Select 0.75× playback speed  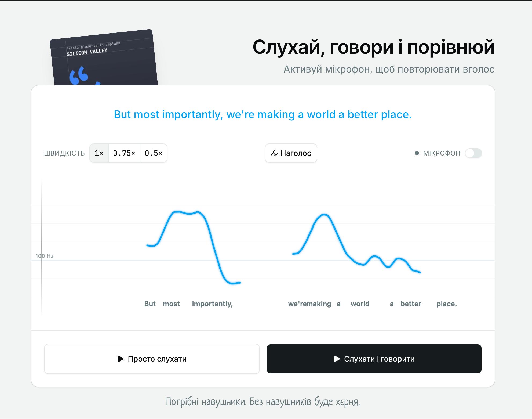click(124, 153)
